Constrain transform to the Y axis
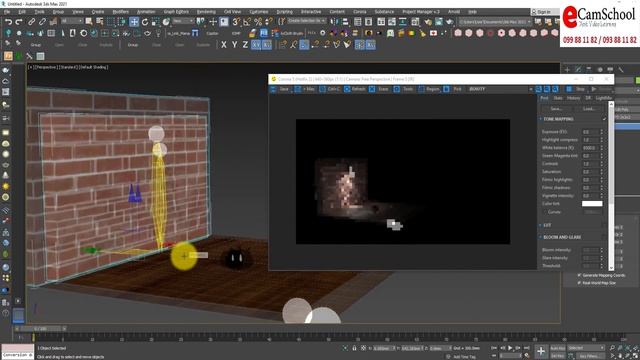This screenshot has height=360, width=640. [x=234, y=45]
